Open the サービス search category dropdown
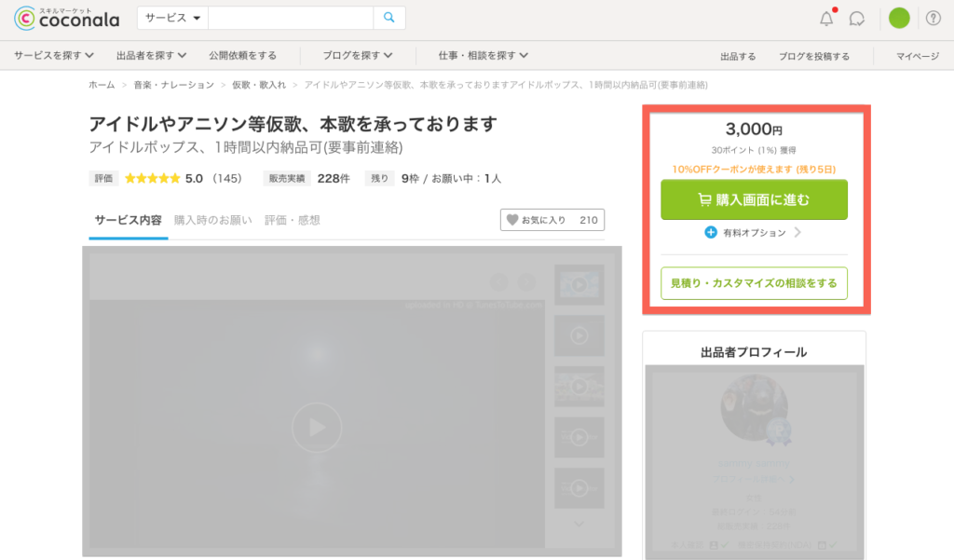Screen dimensions: 954x560 click(x=172, y=18)
